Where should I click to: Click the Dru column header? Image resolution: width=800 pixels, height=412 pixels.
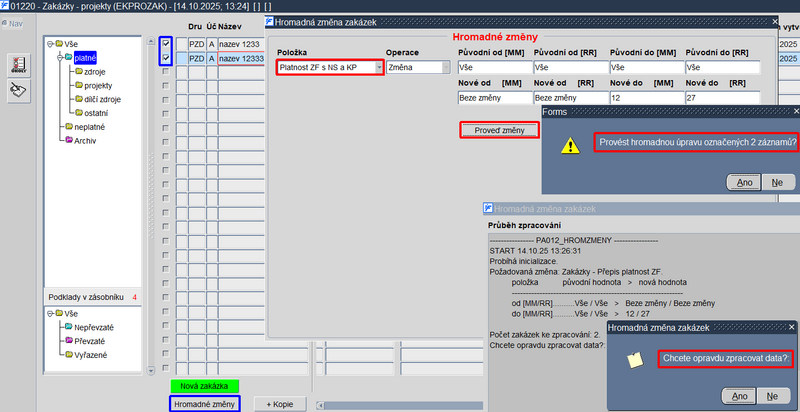tap(195, 27)
